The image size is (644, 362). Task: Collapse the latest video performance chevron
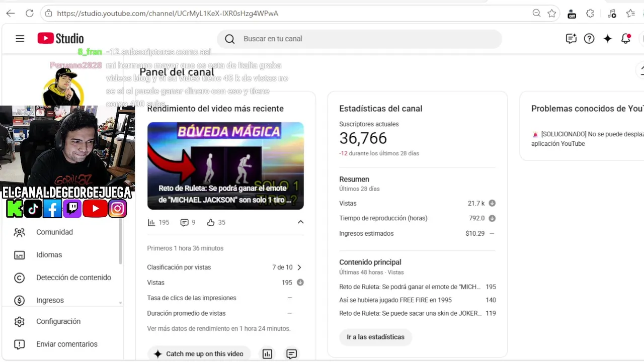click(x=300, y=222)
